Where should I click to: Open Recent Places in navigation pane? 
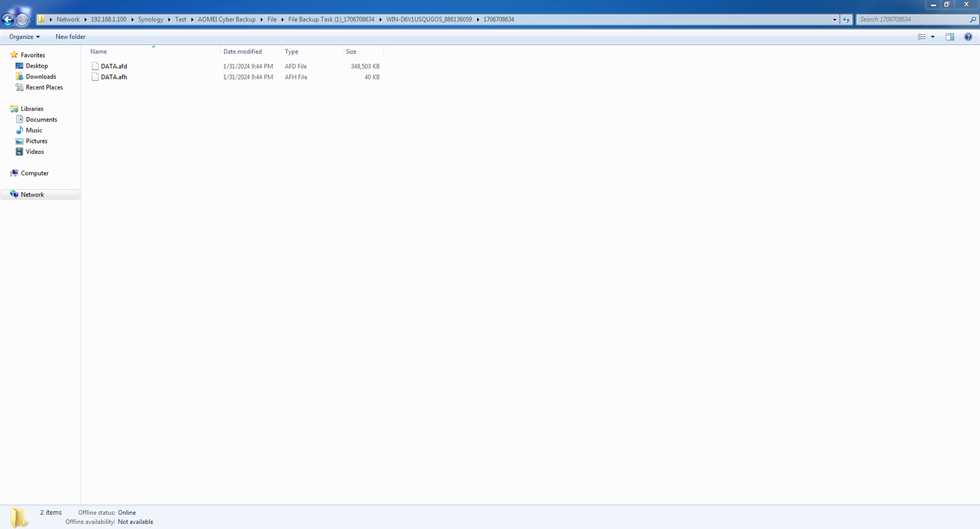[x=44, y=88]
